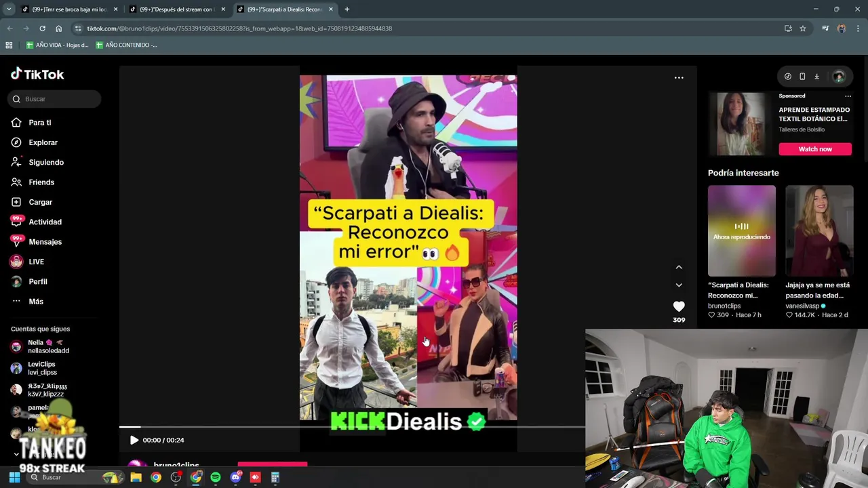Open Spotify from taskbar
The height and width of the screenshot is (488, 868).
tap(216, 477)
